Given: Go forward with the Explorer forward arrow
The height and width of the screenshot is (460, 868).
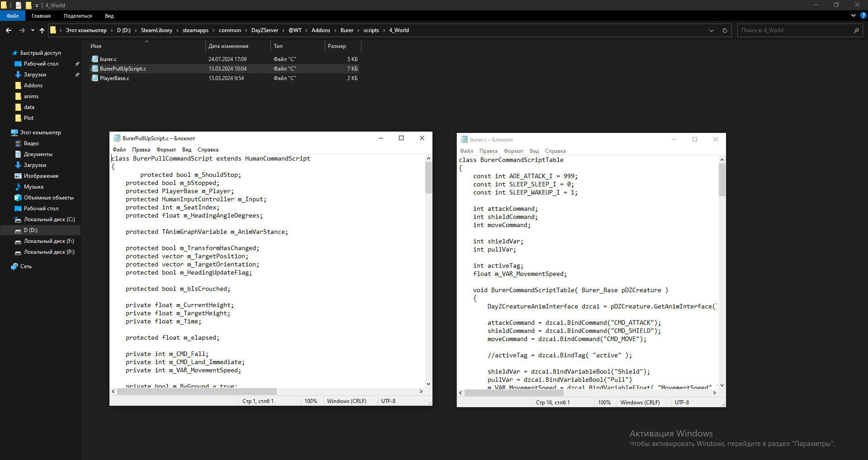Looking at the screenshot, I should click(x=22, y=30).
